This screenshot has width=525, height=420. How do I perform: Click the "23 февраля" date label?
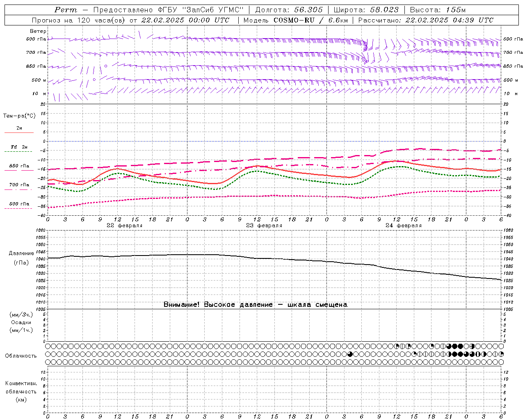click(264, 226)
